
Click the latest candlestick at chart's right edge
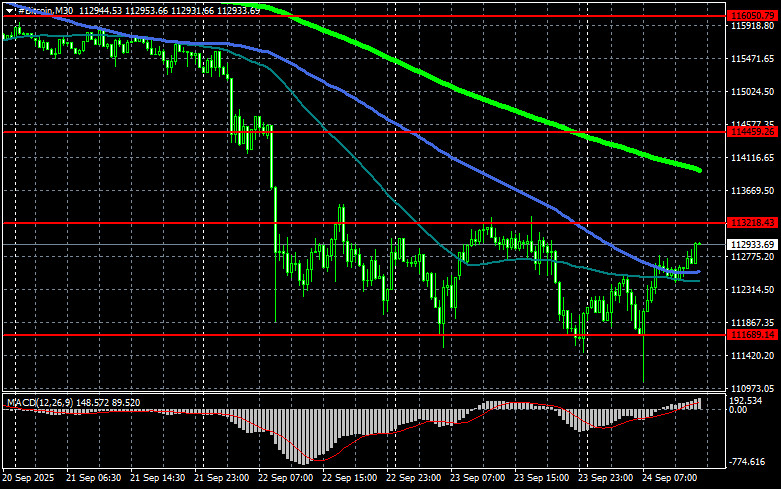coord(697,246)
